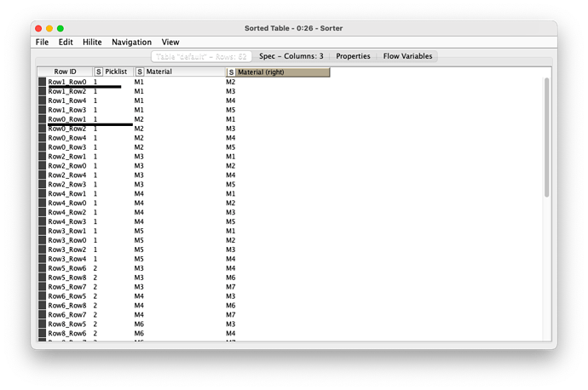Select row ID Row8_Row6

tap(67, 333)
